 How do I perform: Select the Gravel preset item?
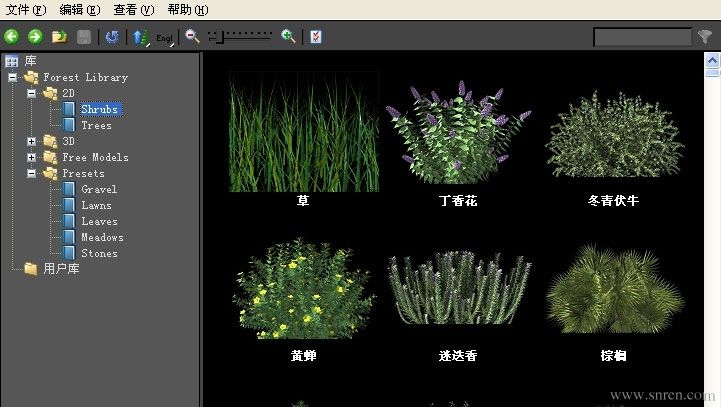99,189
